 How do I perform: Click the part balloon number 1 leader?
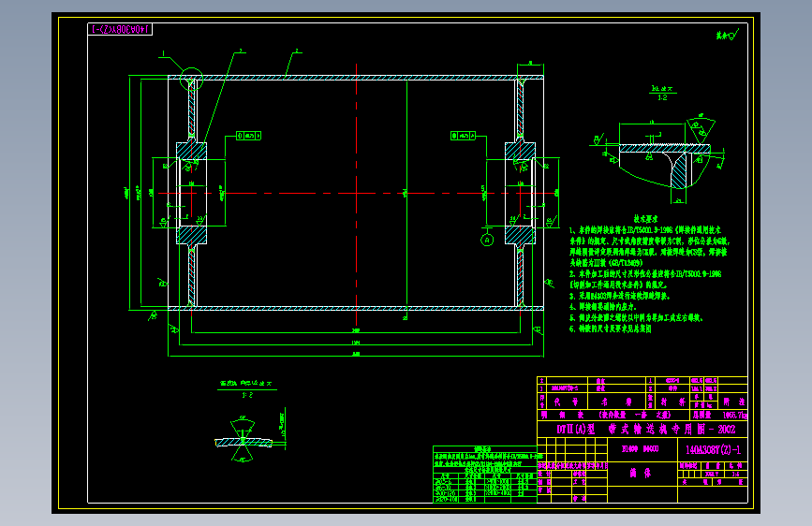[170, 61]
